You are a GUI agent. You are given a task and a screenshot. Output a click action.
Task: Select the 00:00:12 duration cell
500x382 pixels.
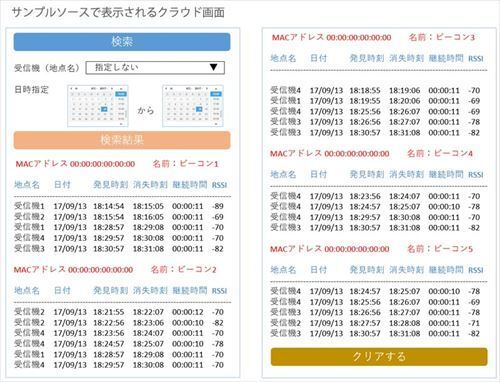point(188,312)
